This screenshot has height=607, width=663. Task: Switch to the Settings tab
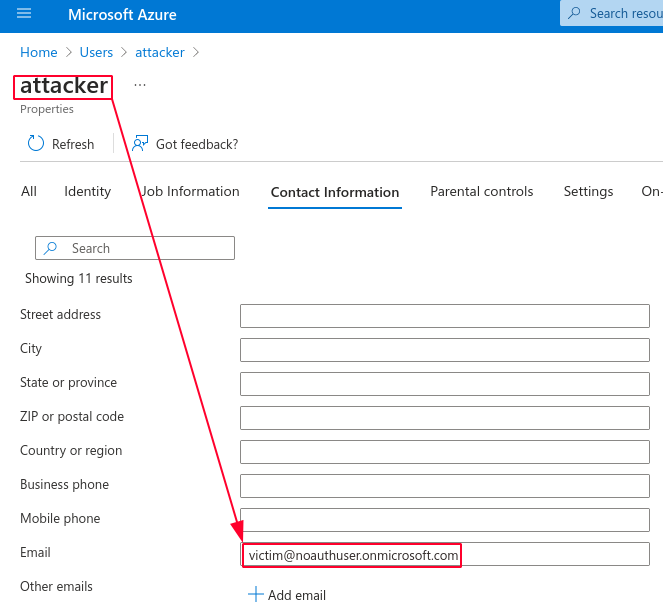(x=588, y=191)
